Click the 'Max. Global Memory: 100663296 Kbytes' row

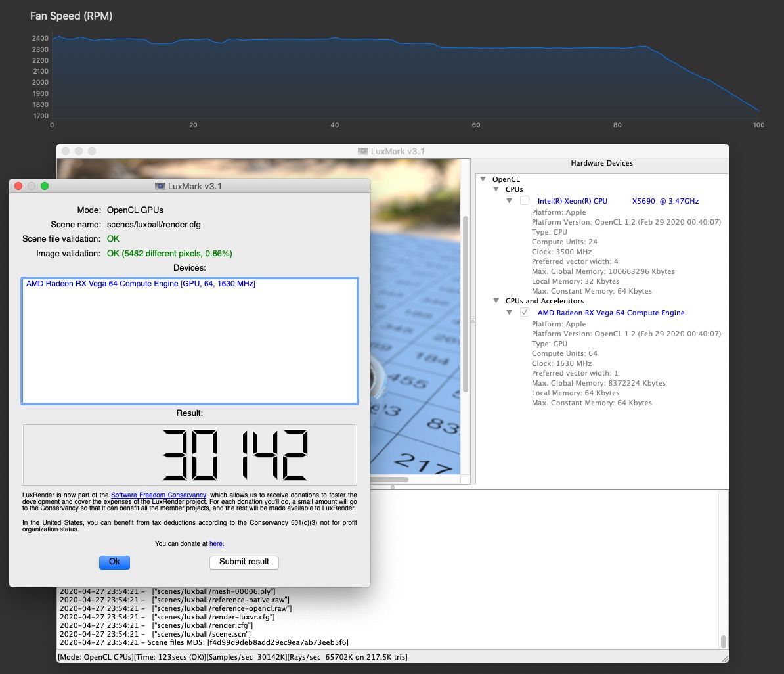pyautogui.click(x=603, y=271)
